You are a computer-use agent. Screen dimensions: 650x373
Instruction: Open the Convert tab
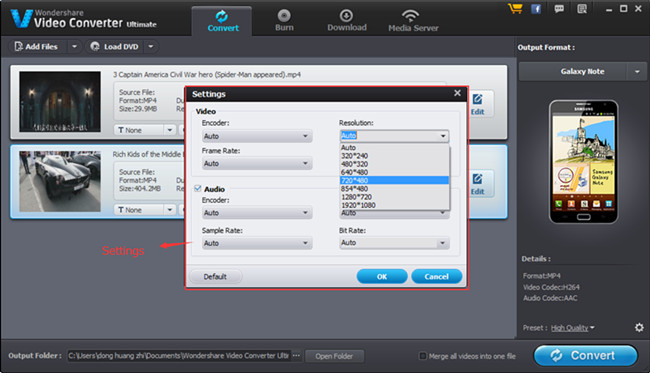click(222, 21)
